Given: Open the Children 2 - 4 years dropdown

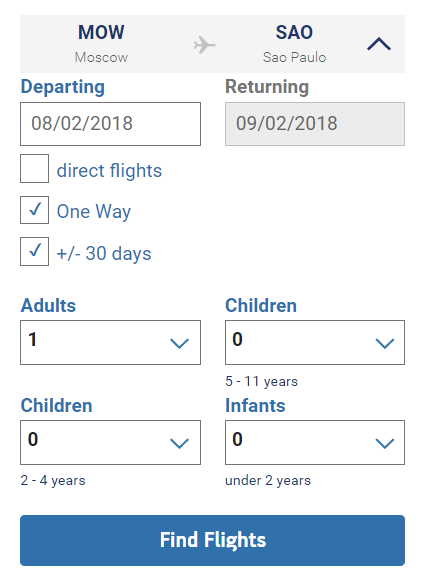Looking at the screenshot, I should point(110,442).
